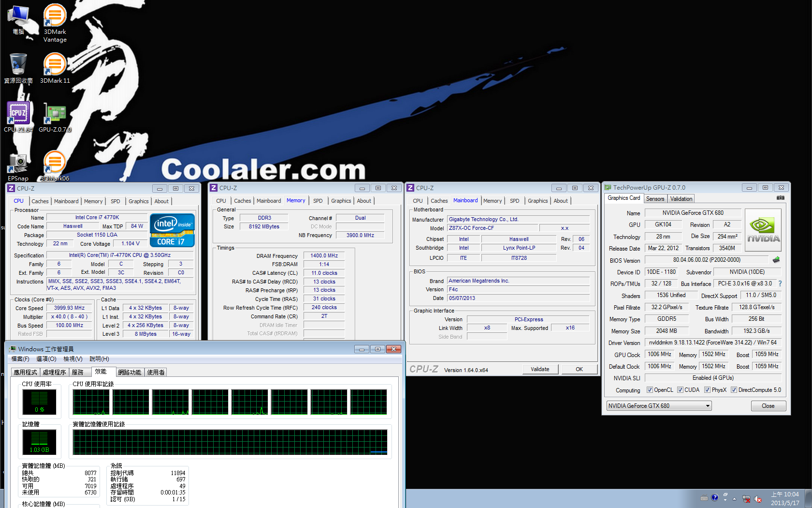Viewport: 812px width, 508px height.
Task: Switch to Validation tab in GPU-Z
Action: coord(681,199)
